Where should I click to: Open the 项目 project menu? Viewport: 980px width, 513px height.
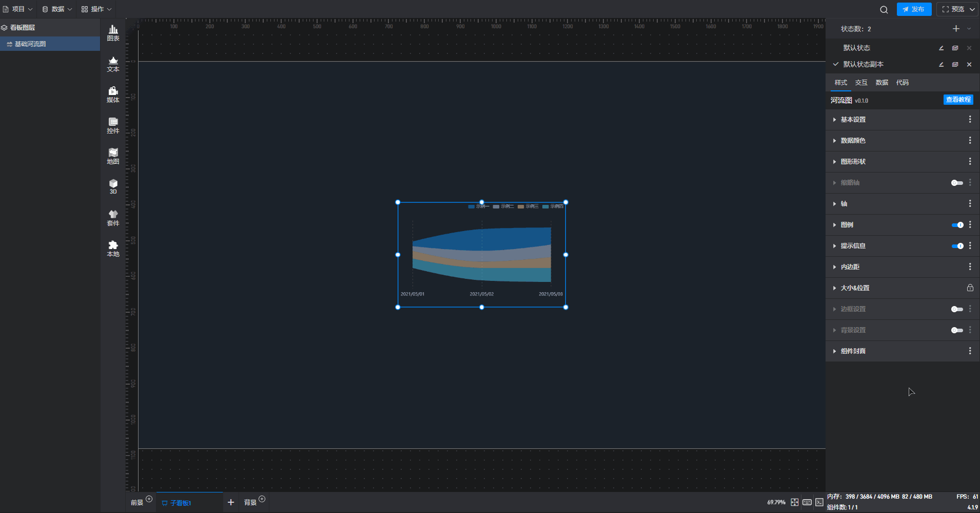(18, 9)
